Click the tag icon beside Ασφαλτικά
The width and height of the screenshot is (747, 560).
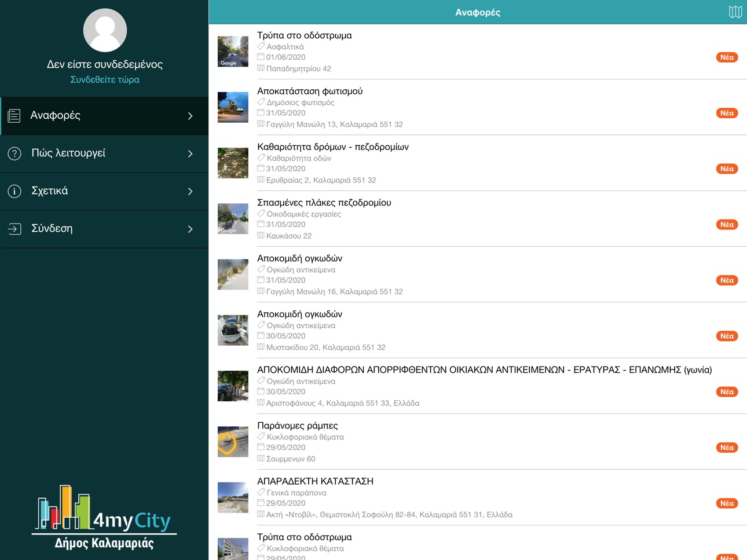[261, 46]
